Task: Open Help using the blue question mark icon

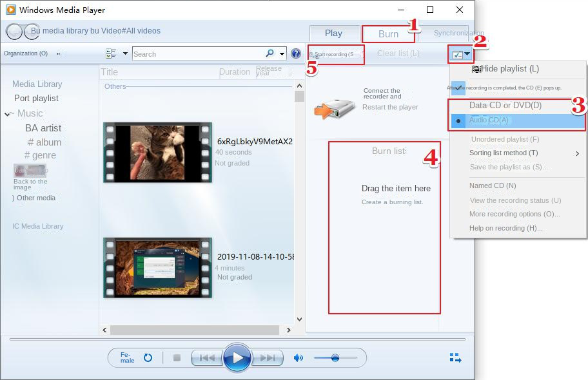Action: (296, 53)
